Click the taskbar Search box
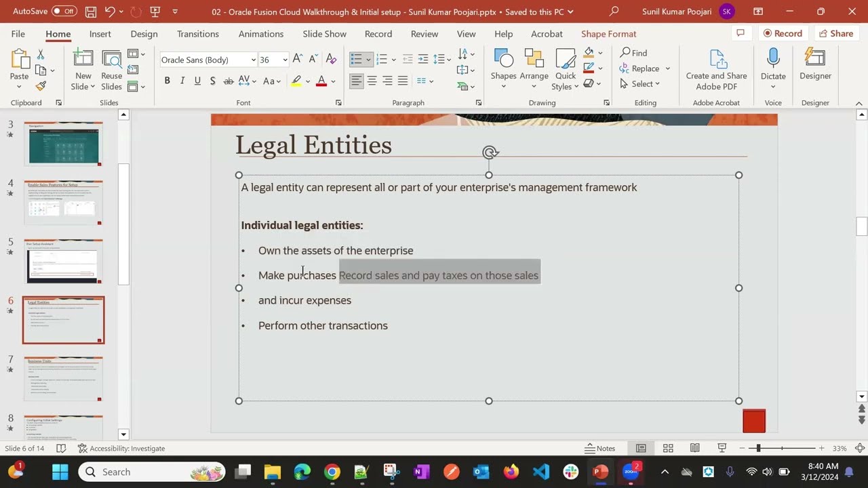The image size is (868, 488). click(x=152, y=472)
